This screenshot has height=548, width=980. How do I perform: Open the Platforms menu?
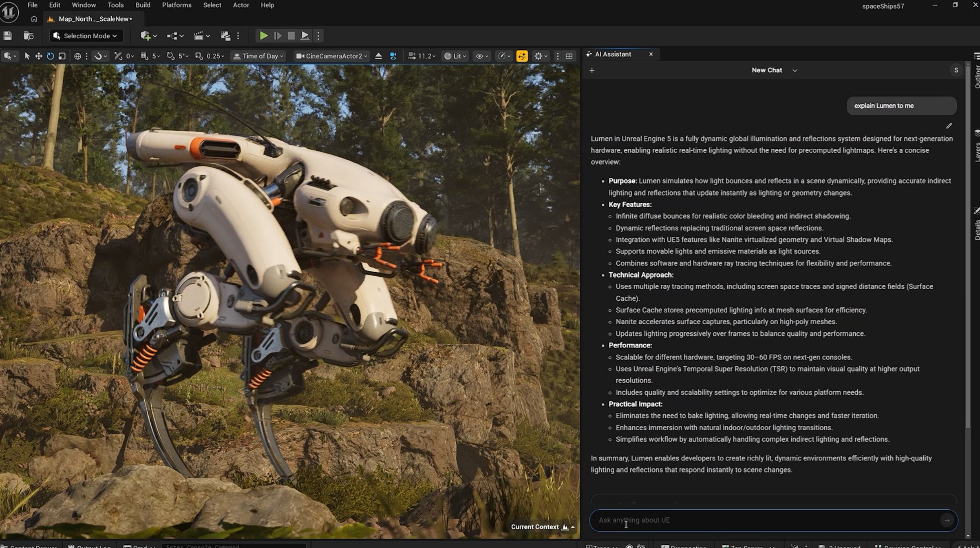coord(177,5)
